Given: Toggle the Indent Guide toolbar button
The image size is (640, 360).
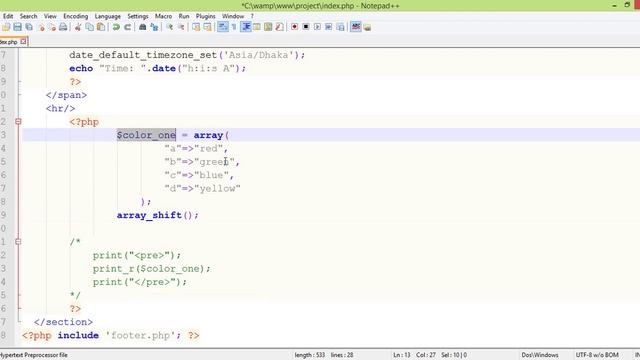Looking at the screenshot, I should tap(246, 27).
